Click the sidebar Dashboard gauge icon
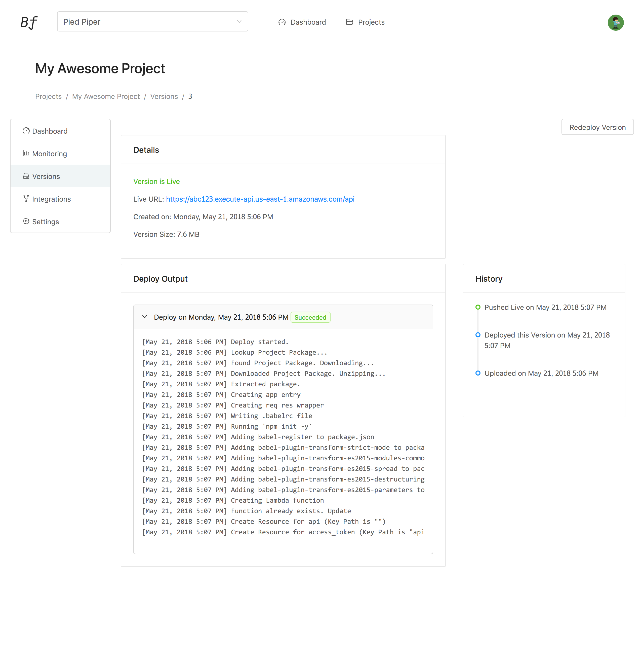Image resolution: width=644 pixels, height=665 pixels. (x=26, y=131)
